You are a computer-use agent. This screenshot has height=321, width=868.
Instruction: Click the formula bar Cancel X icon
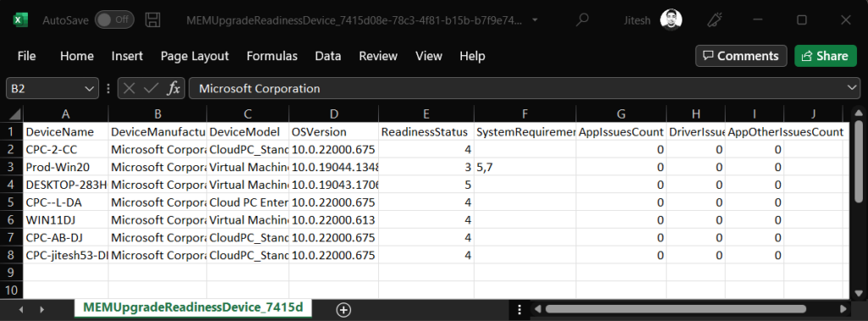coord(129,89)
